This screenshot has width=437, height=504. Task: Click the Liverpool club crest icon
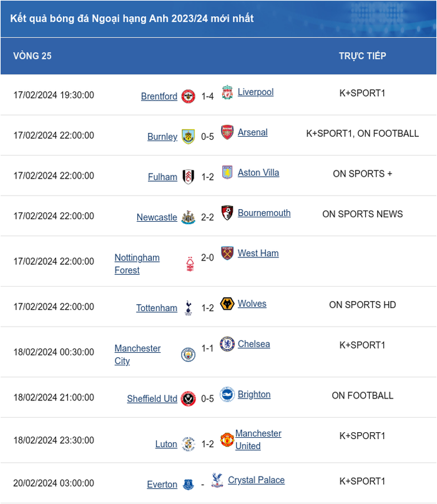[x=227, y=92]
